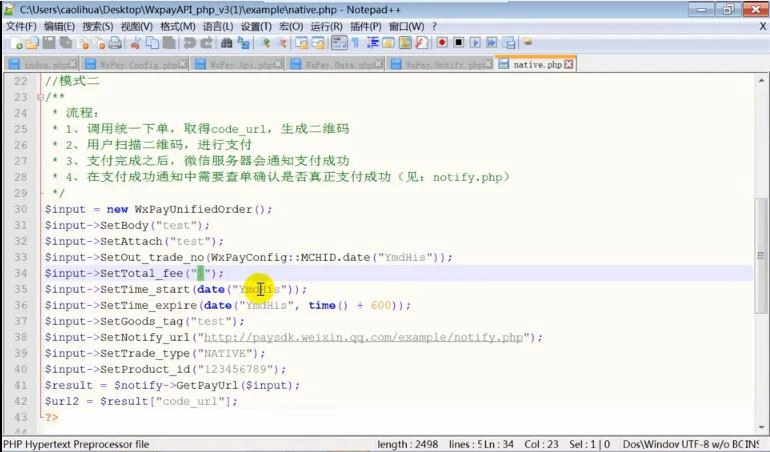Click the notify.php URL link on line 38

click(x=363, y=338)
